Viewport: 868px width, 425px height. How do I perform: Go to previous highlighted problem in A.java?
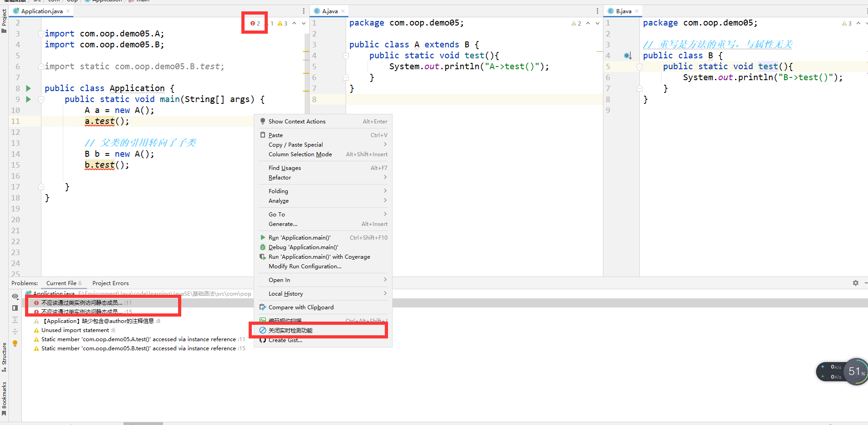tap(588, 23)
